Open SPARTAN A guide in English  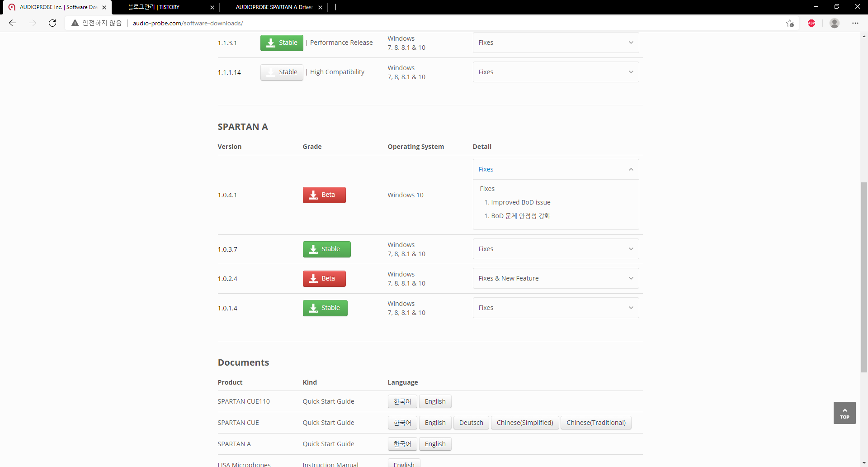(x=435, y=444)
